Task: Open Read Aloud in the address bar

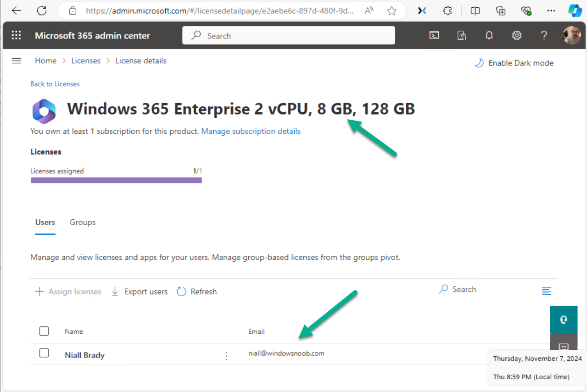Action: point(369,11)
